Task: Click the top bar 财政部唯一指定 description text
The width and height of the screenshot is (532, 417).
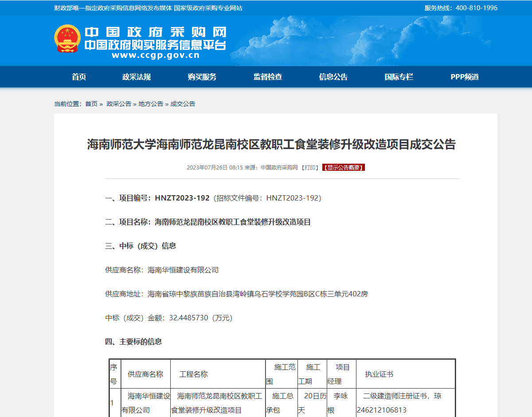Action: coord(148,8)
